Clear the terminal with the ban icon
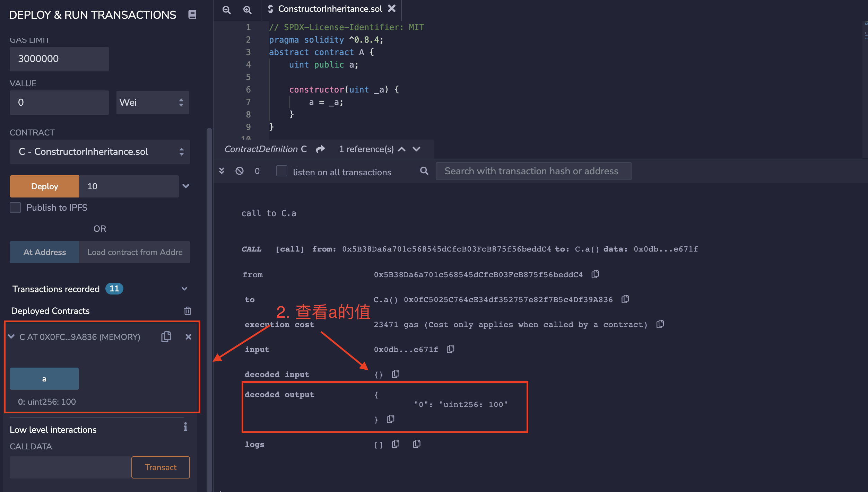This screenshot has height=492, width=868. pyautogui.click(x=240, y=171)
